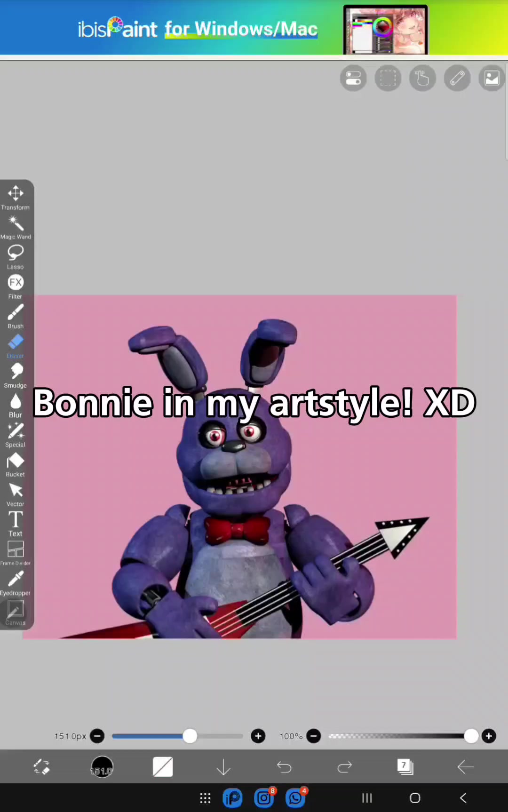
Task: Tap the stabilizer hand icon
Action: (422, 78)
